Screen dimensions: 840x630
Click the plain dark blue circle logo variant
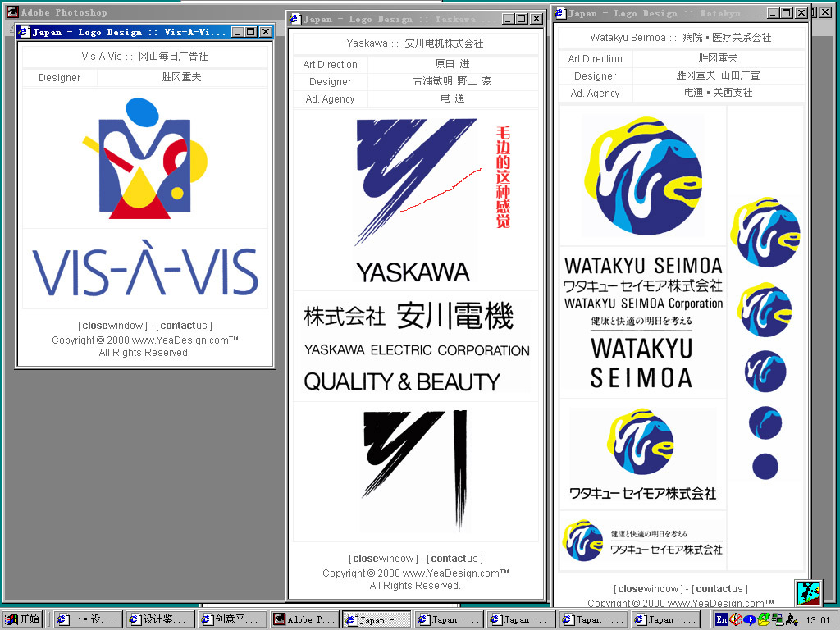pyautogui.click(x=765, y=466)
